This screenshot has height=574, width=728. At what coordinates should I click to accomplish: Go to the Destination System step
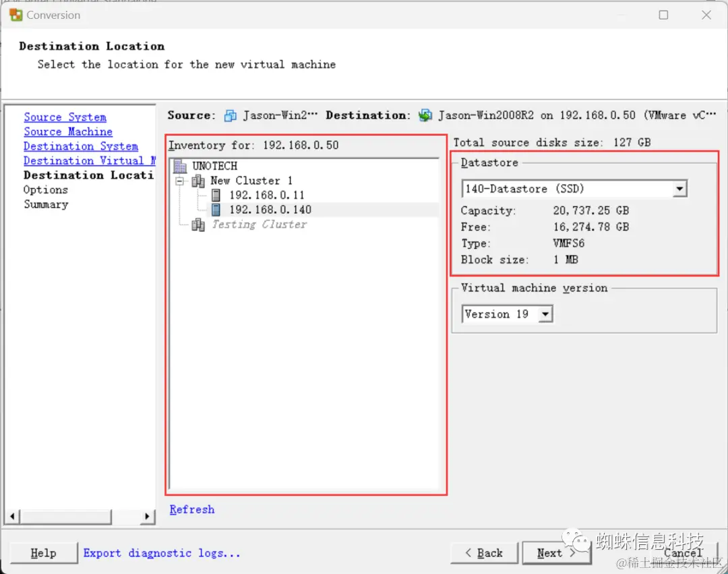(81, 146)
